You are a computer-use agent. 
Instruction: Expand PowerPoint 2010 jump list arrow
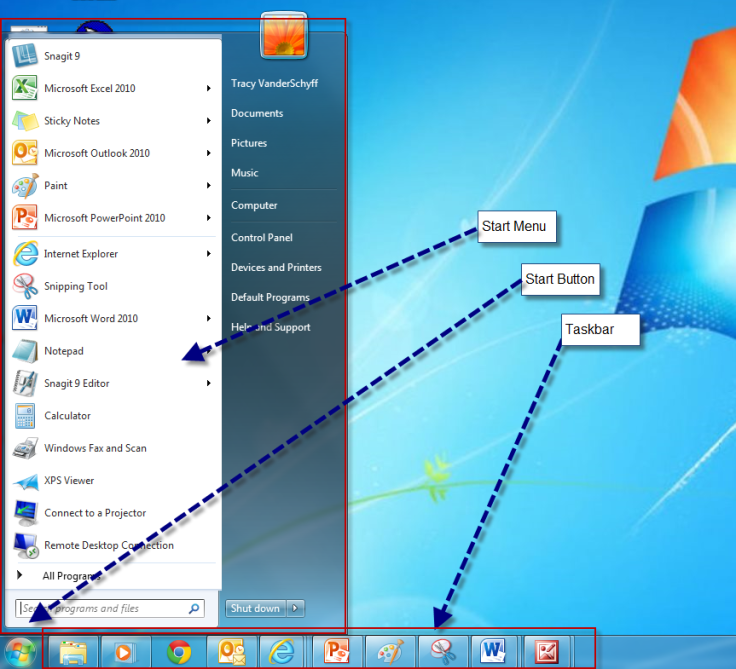coord(208,218)
